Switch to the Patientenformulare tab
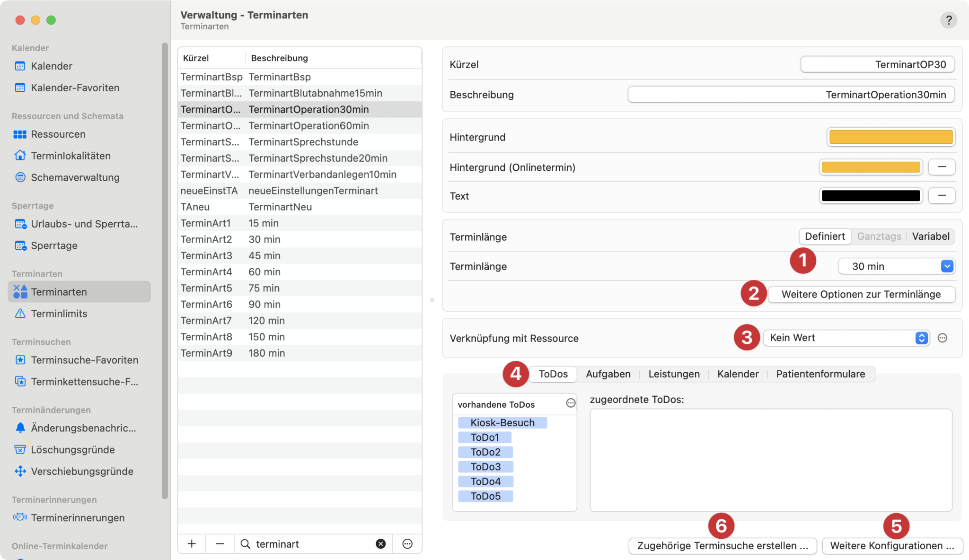The height and width of the screenshot is (560, 969). (x=820, y=374)
